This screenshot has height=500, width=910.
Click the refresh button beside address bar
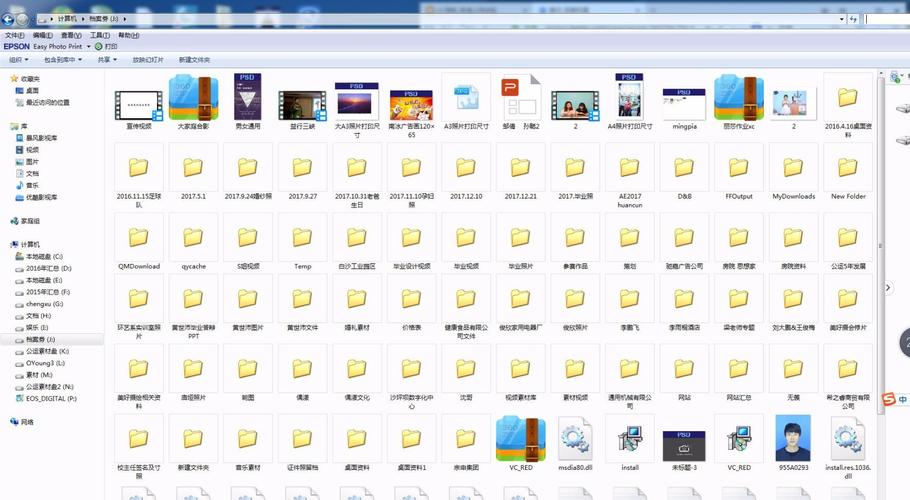pos(853,19)
